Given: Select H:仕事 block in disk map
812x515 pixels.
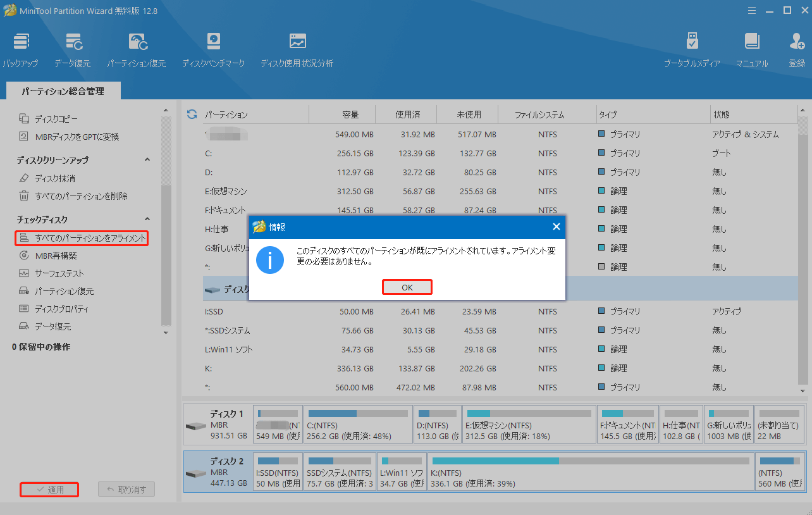Looking at the screenshot, I should [x=681, y=425].
